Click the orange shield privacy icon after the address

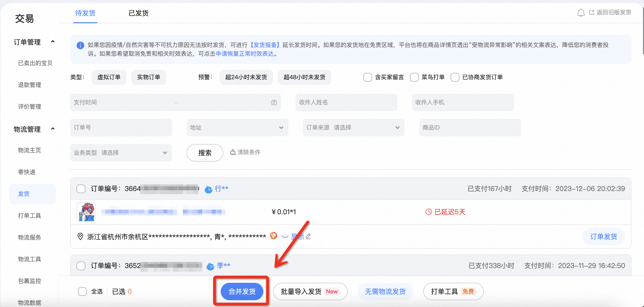point(274,236)
